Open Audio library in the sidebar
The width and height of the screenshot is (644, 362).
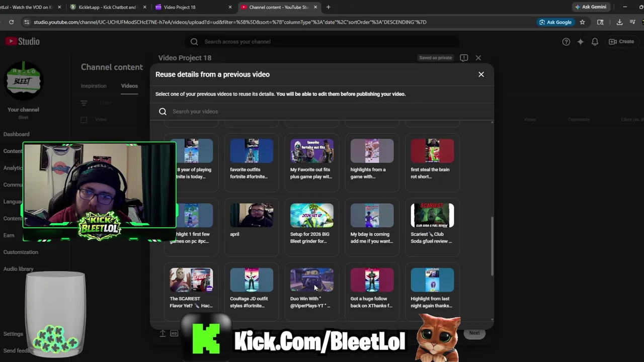pos(19,269)
